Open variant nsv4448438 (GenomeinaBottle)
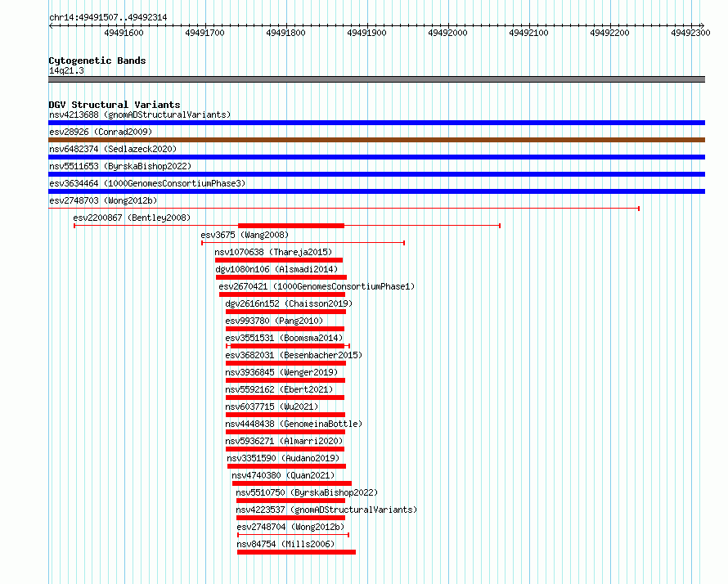Image resolution: width=728 pixels, height=584 pixels. (x=294, y=424)
